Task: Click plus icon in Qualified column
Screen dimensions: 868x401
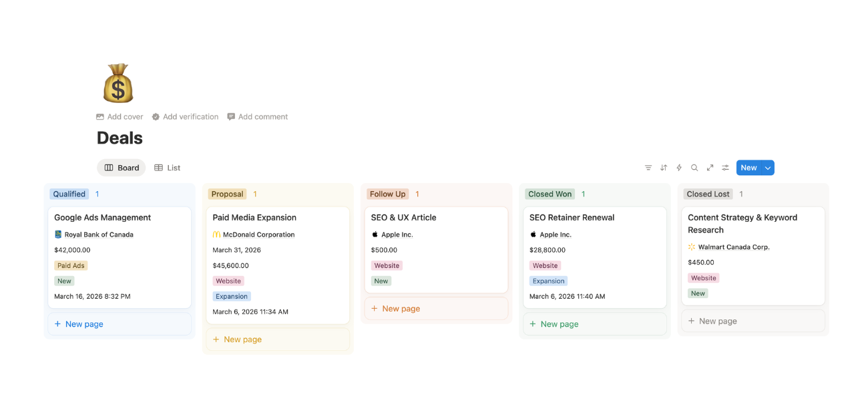Action: 57,324
